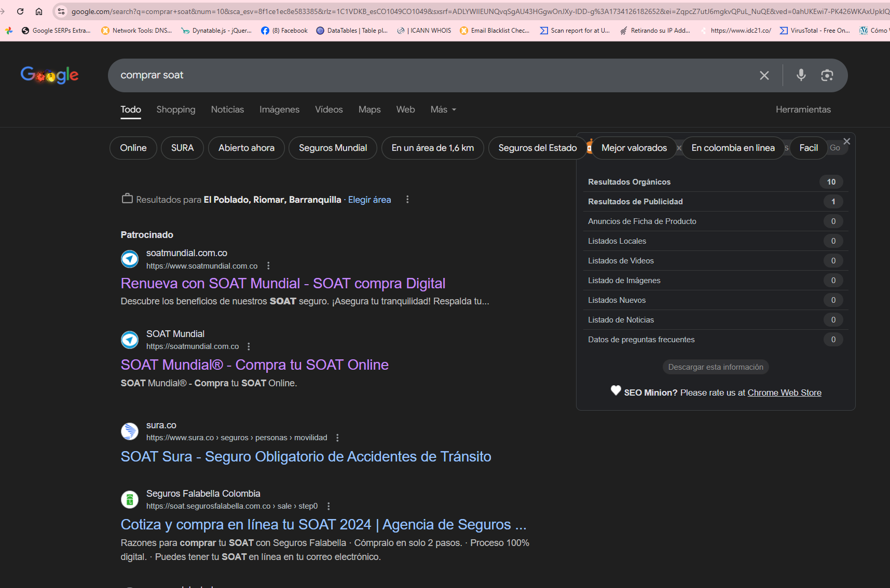
Task: Open the DataTables bookmark
Action: click(352, 31)
